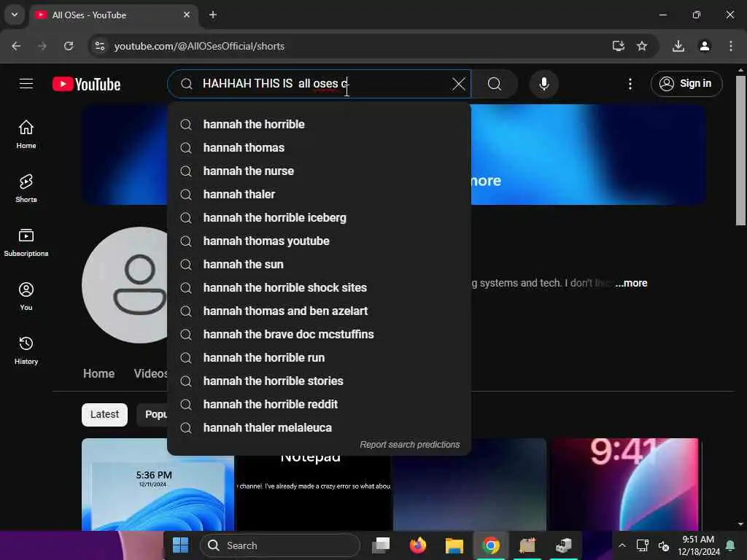
Task: Choose suggestion 'hannah thomas and ben azelart'
Action: click(x=320, y=311)
